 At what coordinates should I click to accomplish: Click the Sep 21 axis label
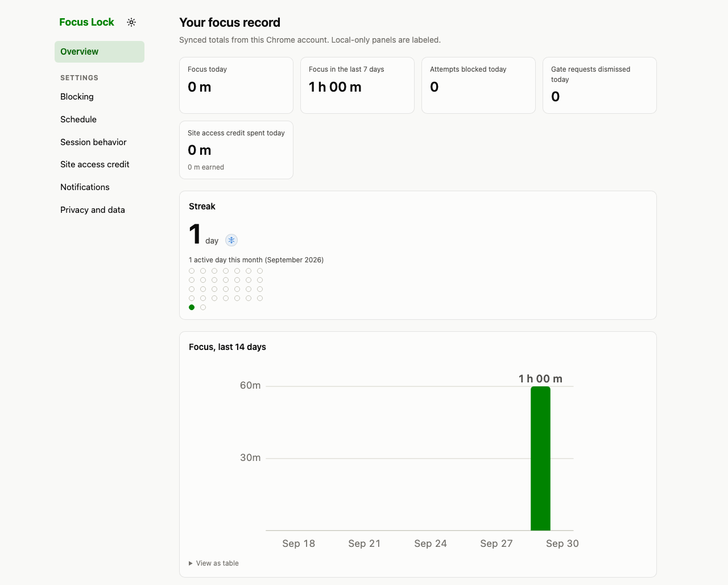[365, 543]
